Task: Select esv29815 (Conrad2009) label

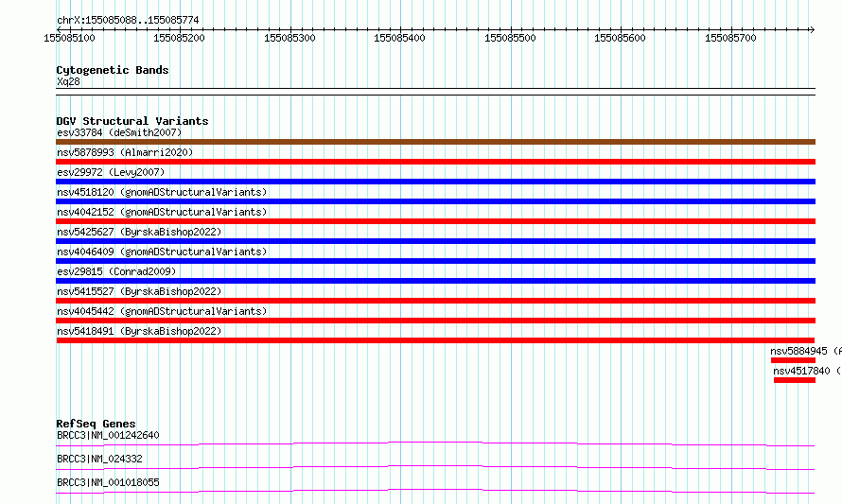Action: pyautogui.click(x=116, y=271)
